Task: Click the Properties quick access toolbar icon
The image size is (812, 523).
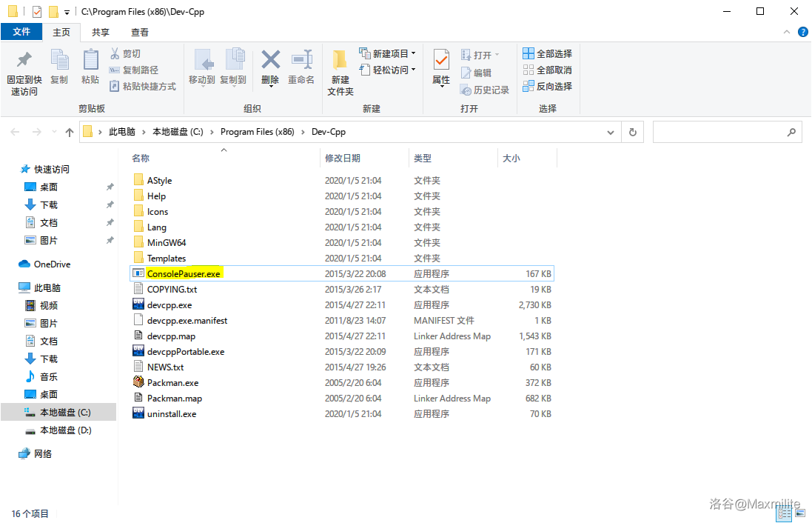Action: click(37, 11)
